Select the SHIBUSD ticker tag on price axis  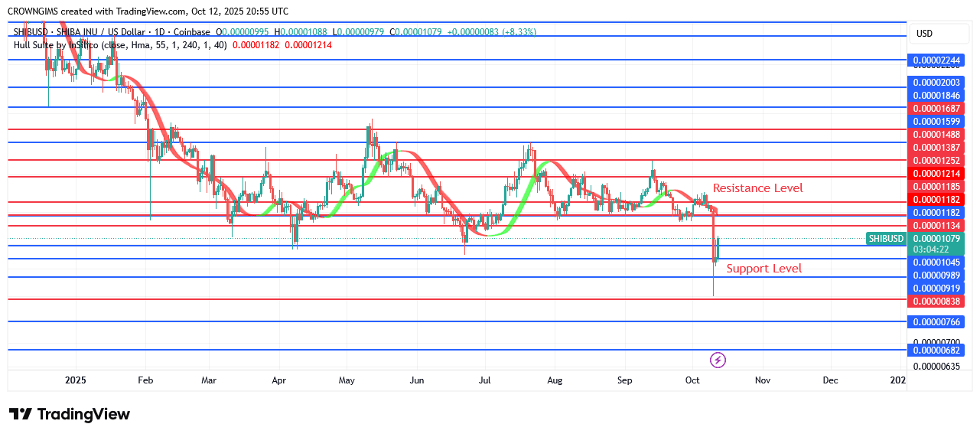(x=886, y=239)
